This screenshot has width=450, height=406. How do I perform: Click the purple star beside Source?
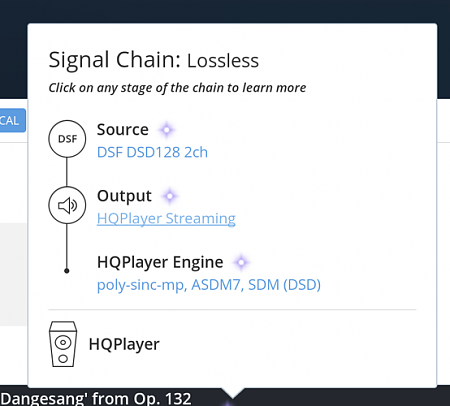point(167,130)
